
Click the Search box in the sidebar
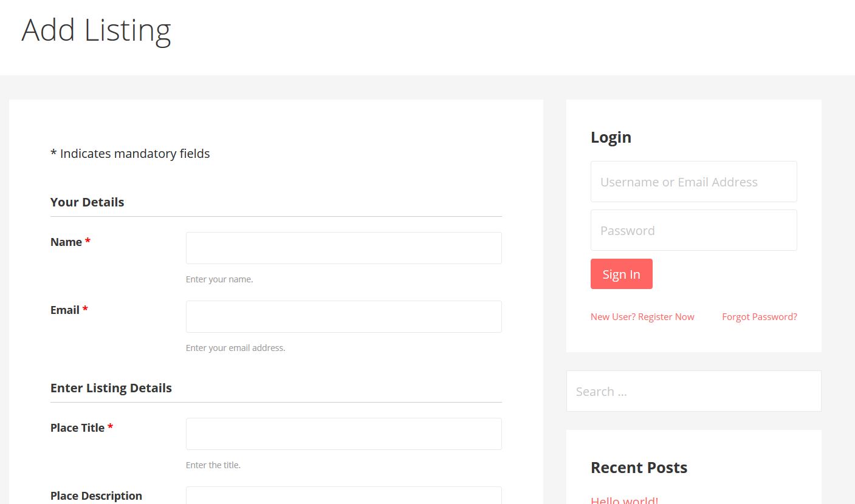693,391
